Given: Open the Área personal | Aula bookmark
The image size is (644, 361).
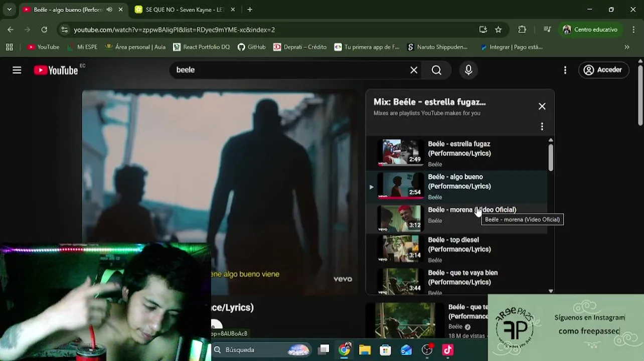Looking at the screenshot, I should pyautogui.click(x=135, y=47).
